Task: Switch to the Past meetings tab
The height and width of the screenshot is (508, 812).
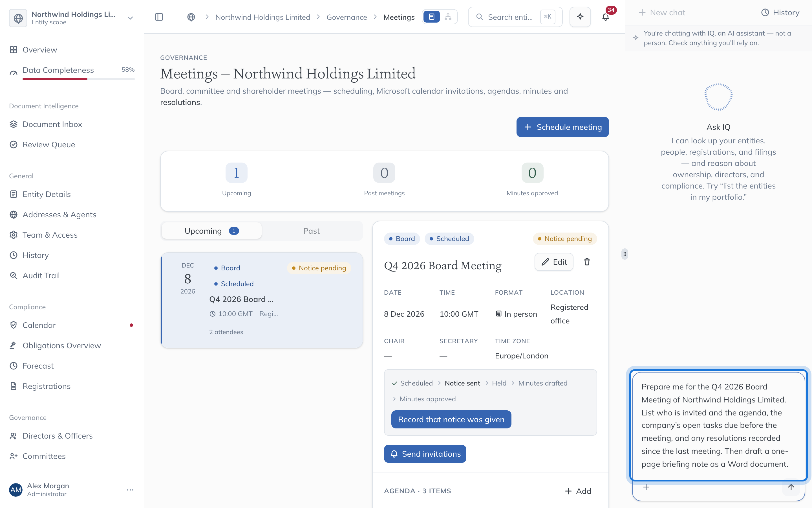Action: point(311,231)
